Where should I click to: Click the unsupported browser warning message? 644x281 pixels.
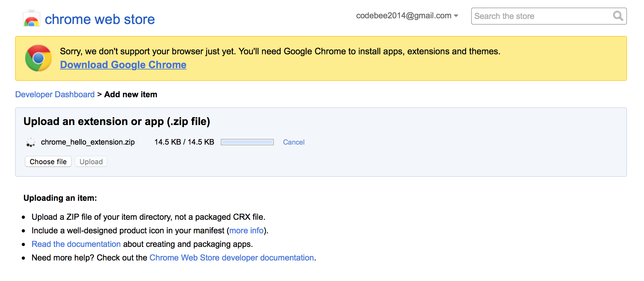(x=280, y=51)
